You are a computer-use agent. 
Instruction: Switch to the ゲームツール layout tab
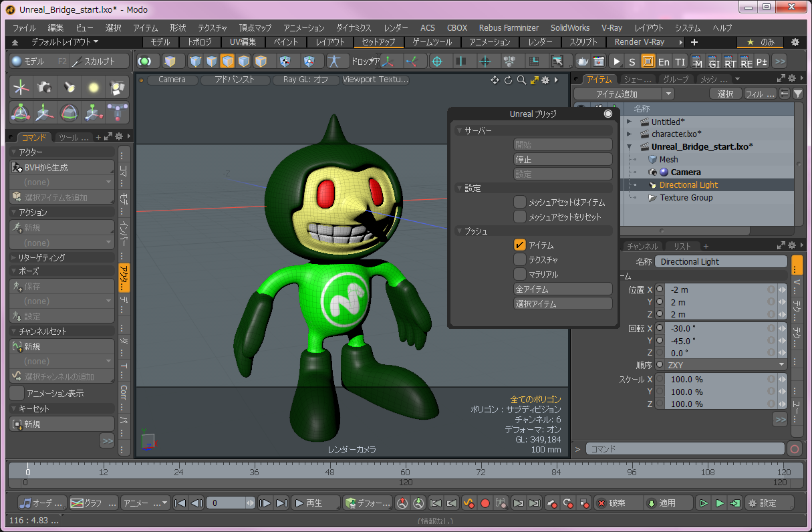click(x=432, y=42)
